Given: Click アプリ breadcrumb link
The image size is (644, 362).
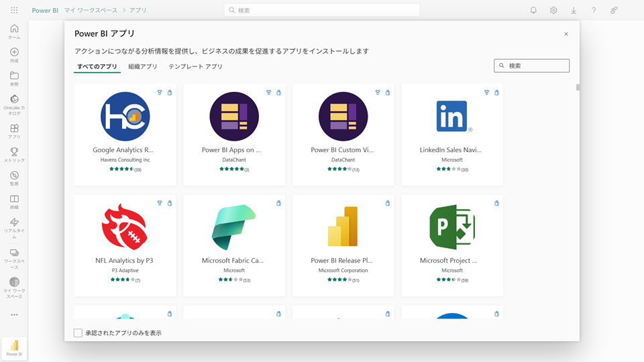Looking at the screenshot, I should pos(138,10).
